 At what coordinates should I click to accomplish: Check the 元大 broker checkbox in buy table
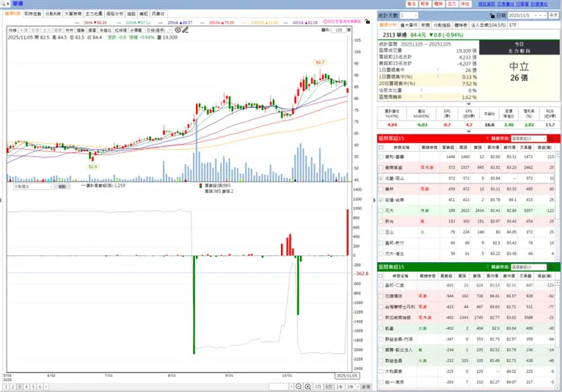(381, 210)
